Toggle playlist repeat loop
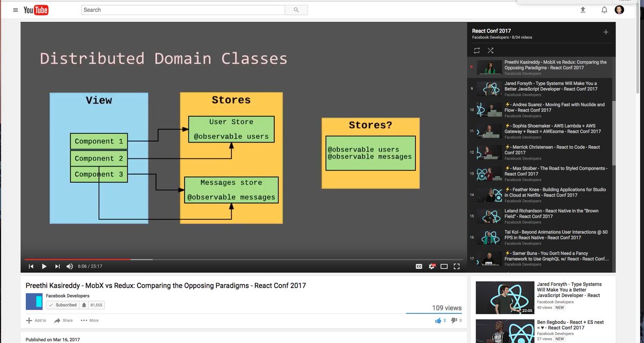This screenshot has height=343, width=644. tap(477, 50)
